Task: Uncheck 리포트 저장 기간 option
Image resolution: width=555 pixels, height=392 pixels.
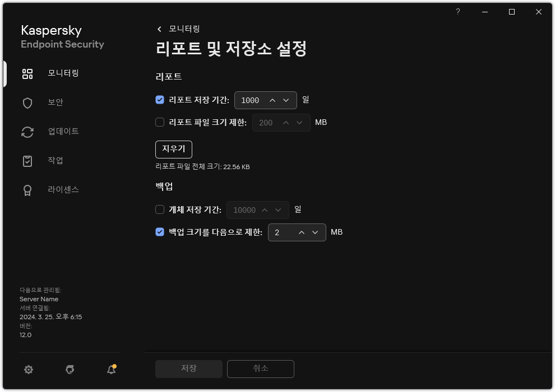Action: [x=160, y=100]
